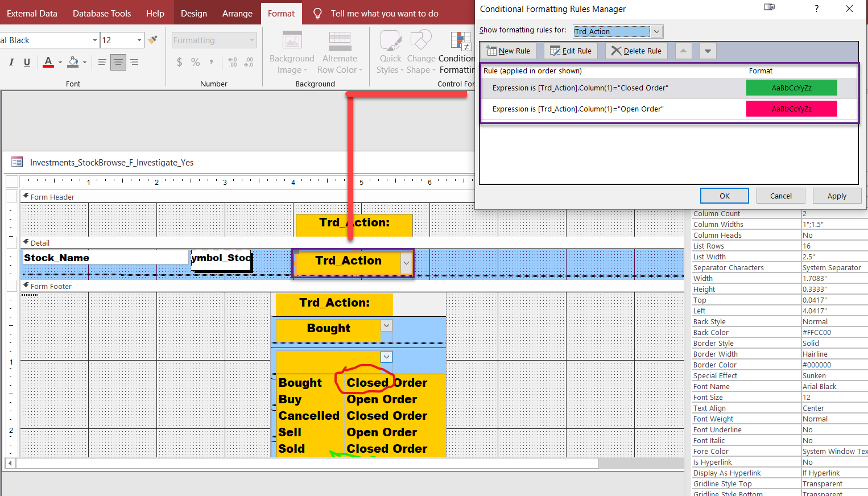Select center text alignment in the ribbon
The height and width of the screenshot is (496, 868).
pyautogui.click(x=118, y=62)
